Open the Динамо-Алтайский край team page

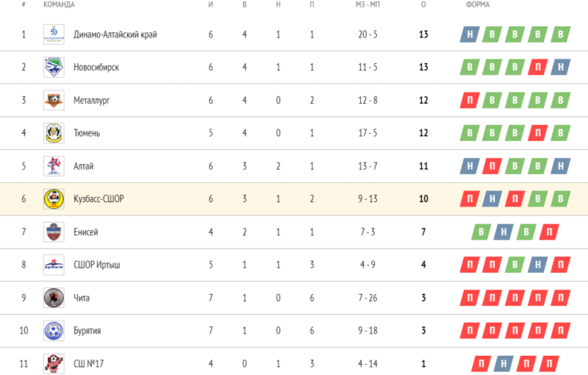point(115,35)
